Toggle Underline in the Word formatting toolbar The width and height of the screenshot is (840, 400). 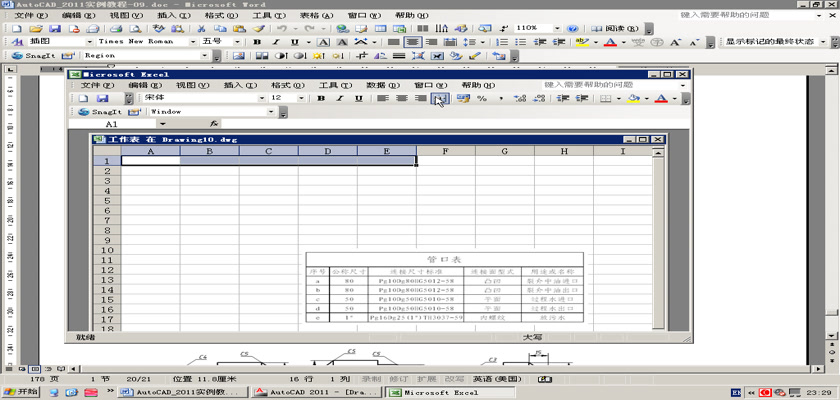[294, 42]
